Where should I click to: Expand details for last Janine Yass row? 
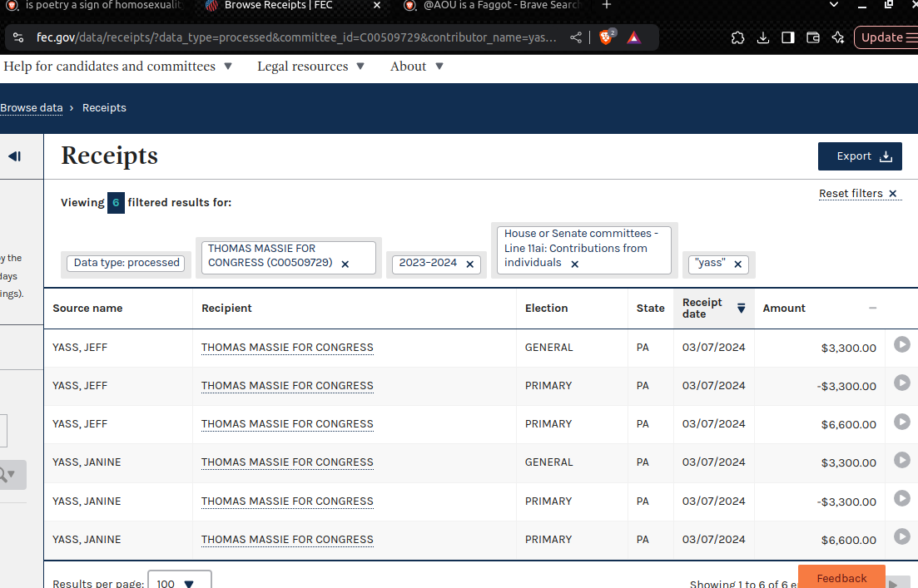click(x=901, y=536)
